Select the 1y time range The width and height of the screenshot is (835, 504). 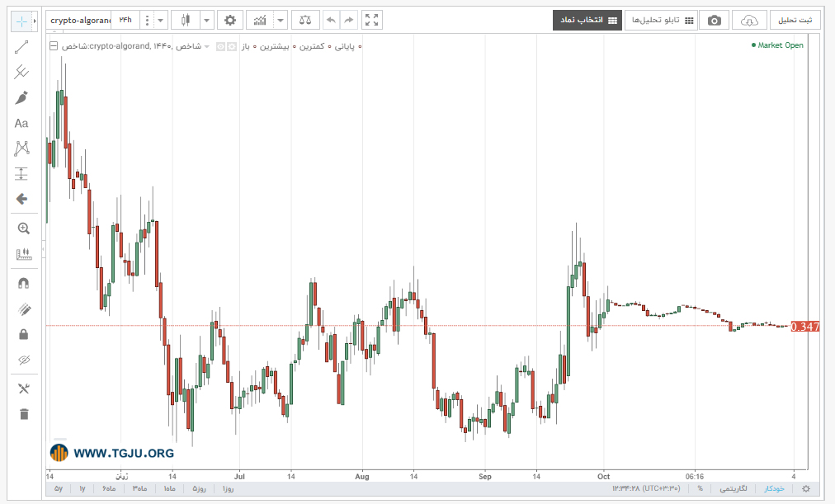pyautogui.click(x=83, y=488)
